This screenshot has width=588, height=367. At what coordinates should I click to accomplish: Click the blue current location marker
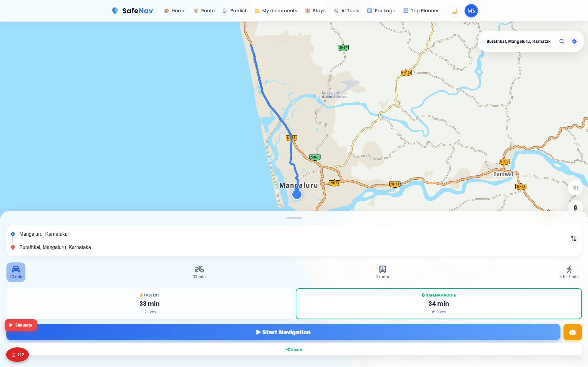tap(297, 194)
